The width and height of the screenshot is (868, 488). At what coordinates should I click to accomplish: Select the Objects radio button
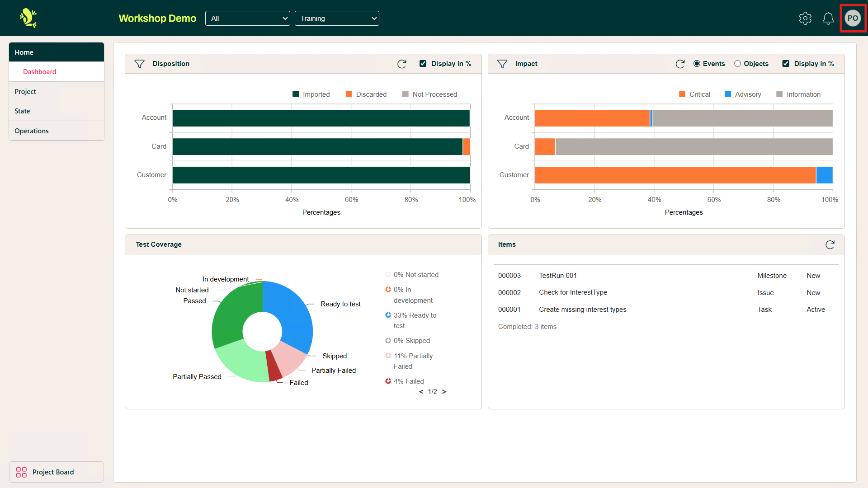pos(737,64)
